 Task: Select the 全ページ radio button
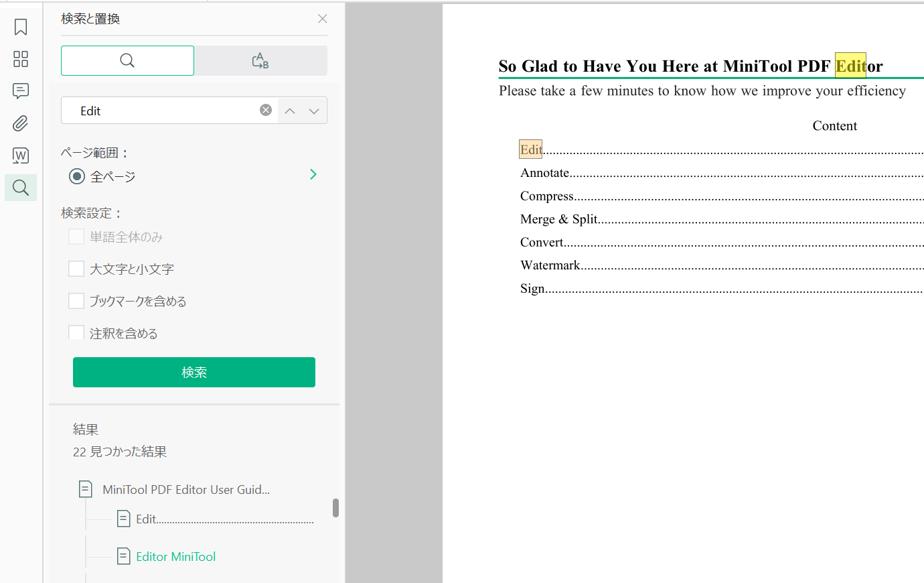point(77,176)
